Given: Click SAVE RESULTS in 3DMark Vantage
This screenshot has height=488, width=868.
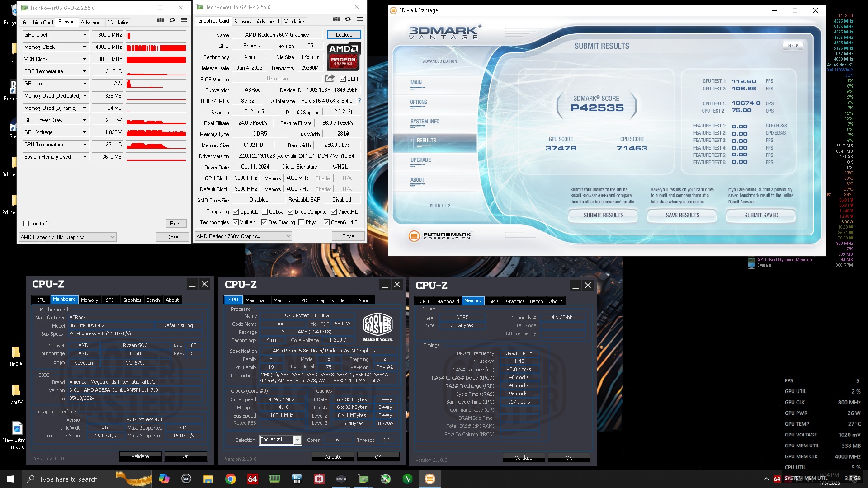Looking at the screenshot, I should coord(682,216).
